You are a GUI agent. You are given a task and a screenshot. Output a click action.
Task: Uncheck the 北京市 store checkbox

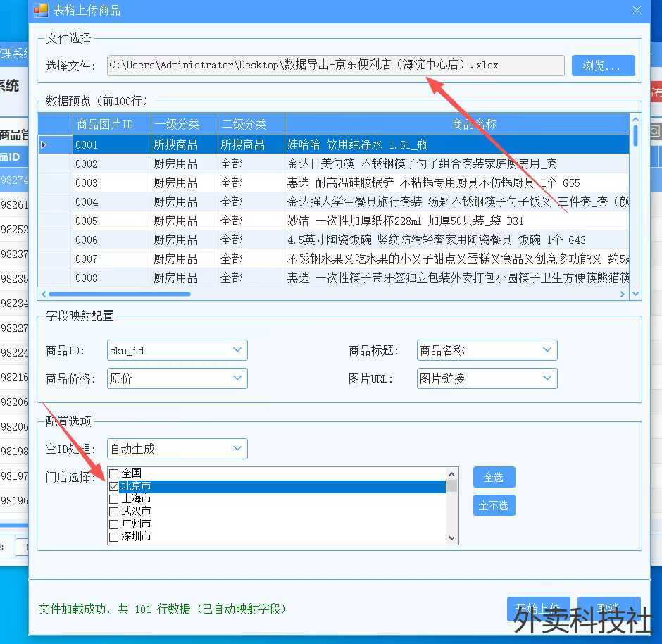click(x=113, y=486)
